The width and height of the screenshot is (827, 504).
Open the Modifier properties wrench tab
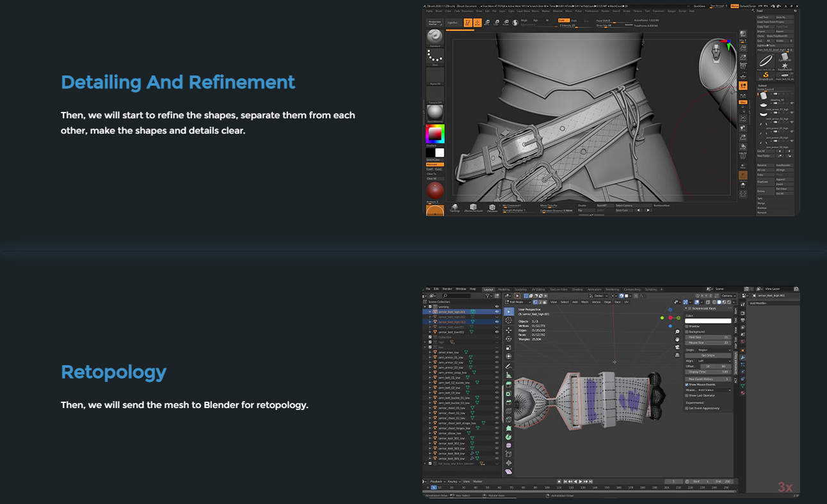pyautogui.click(x=743, y=358)
